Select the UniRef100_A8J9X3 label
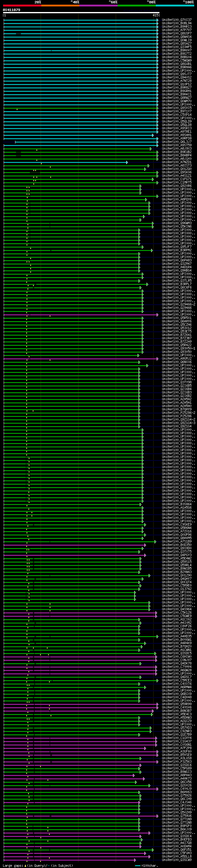 (x=177, y=149)
